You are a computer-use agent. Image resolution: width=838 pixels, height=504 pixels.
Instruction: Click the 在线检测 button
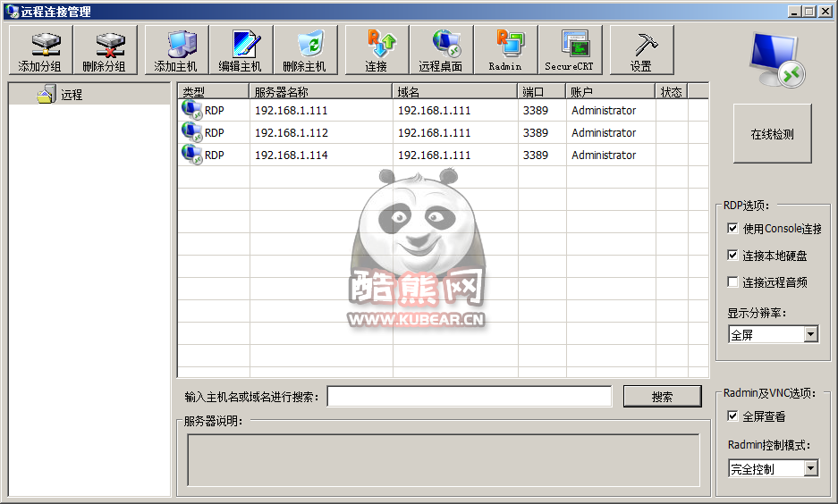(x=772, y=133)
